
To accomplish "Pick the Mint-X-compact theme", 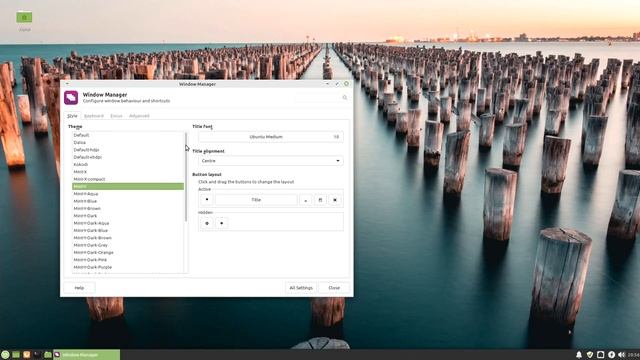I will point(128,179).
